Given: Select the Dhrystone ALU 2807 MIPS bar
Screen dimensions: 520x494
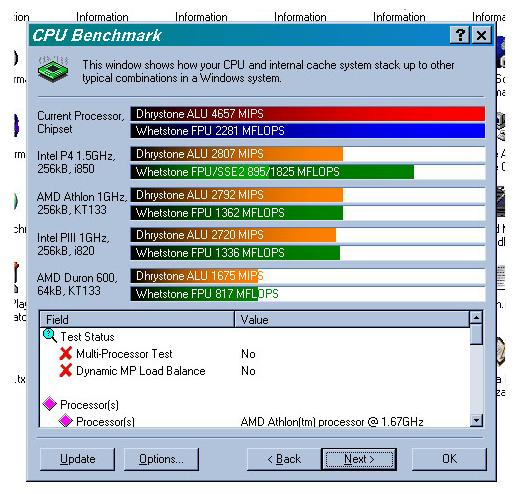Looking at the screenshot, I should (x=237, y=154).
